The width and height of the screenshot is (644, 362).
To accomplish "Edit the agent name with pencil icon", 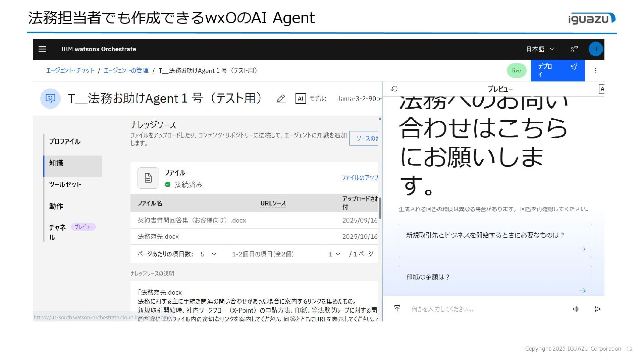I will pyautogui.click(x=281, y=99).
